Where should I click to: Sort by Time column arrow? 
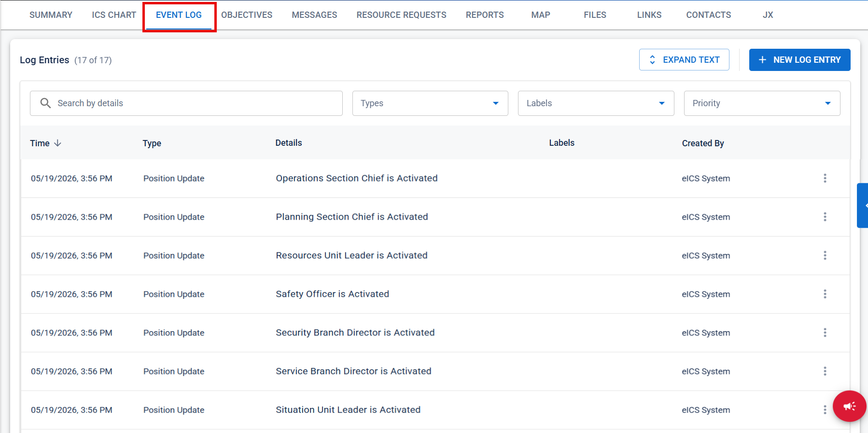pos(58,143)
